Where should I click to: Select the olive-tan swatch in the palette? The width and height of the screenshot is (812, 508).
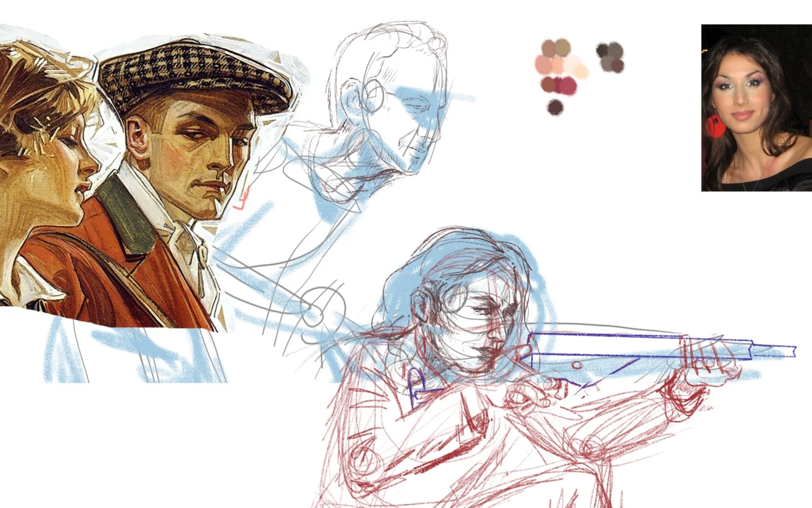pos(562,48)
